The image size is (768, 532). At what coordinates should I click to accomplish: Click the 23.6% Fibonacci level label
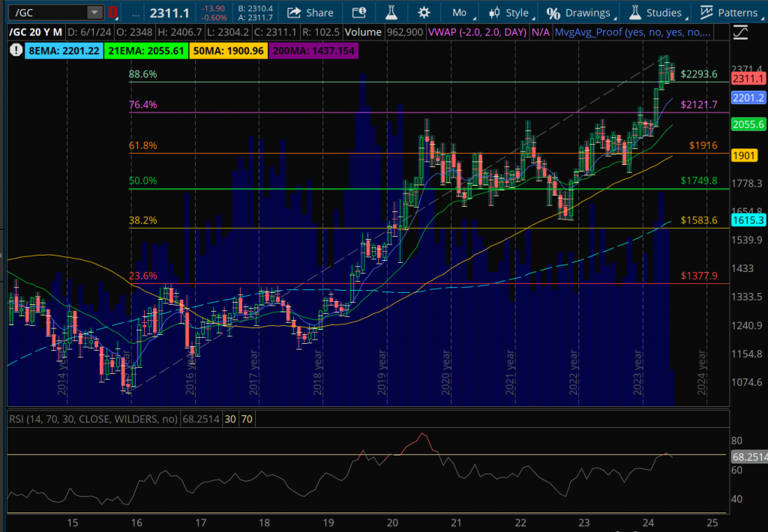coord(143,276)
